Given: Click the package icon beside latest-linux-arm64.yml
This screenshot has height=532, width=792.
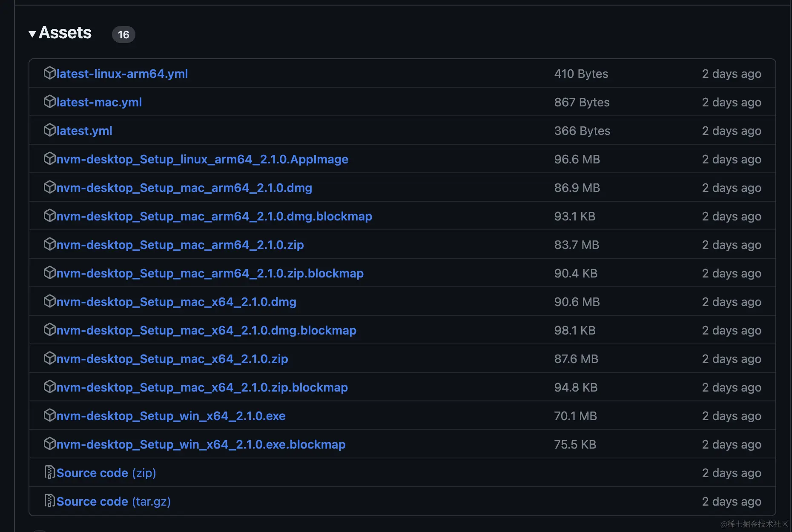Looking at the screenshot, I should pyautogui.click(x=50, y=73).
